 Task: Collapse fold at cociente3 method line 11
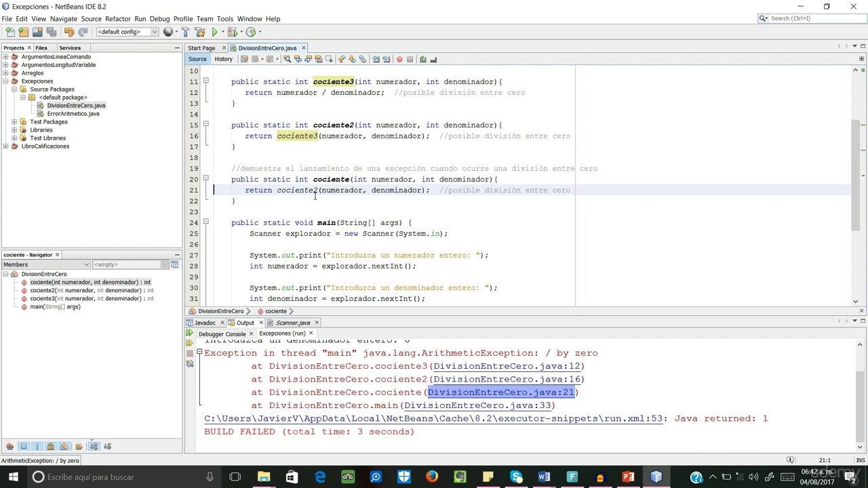pyautogui.click(x=205, y=81)
